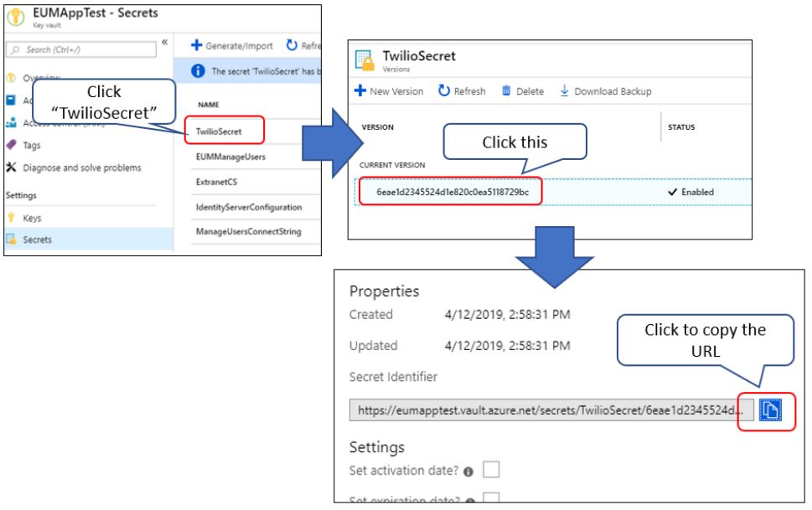Focus the Search (Ctrl+/) box in key vault sidebar
This screenshot has height=510, width=812.
(81, 49)
